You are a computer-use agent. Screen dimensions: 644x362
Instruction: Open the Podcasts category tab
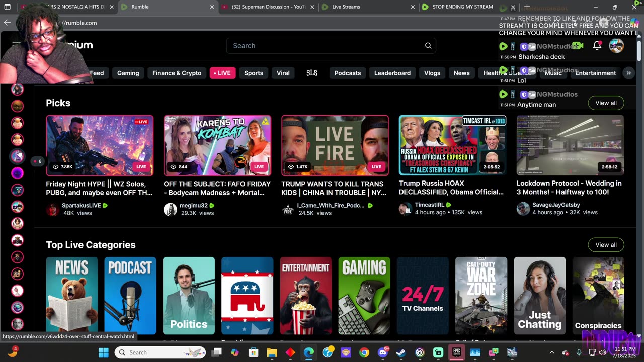(348, 73)
